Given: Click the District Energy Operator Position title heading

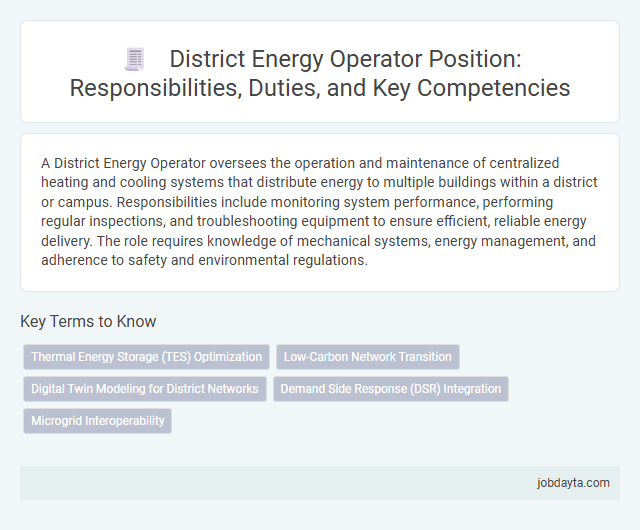Looking at the screenshot, I should click(320, 73).
